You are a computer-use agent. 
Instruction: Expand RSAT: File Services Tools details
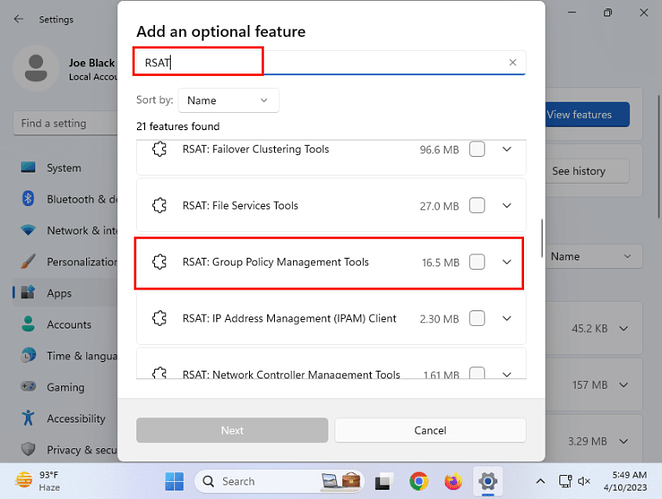(507, 206)
